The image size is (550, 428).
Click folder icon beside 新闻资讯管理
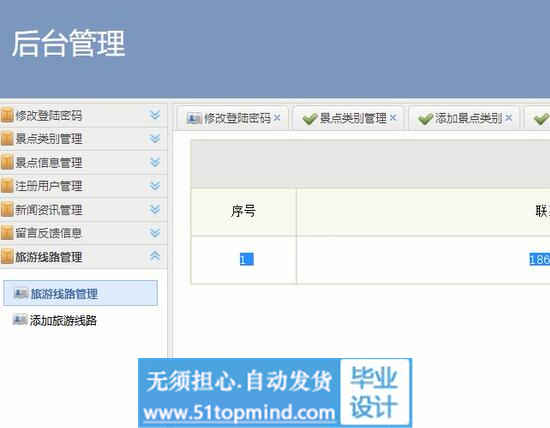pyautogui.click(x=7, y=209)
